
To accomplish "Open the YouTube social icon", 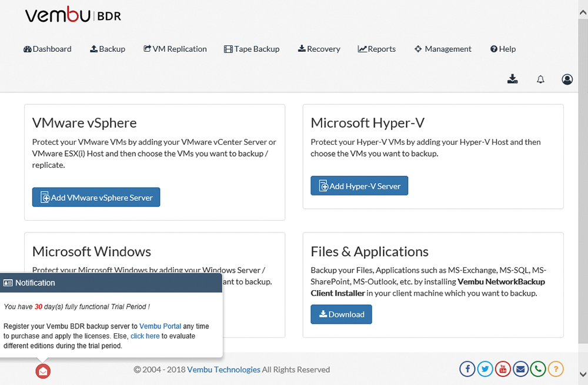I will coord(503,369).
